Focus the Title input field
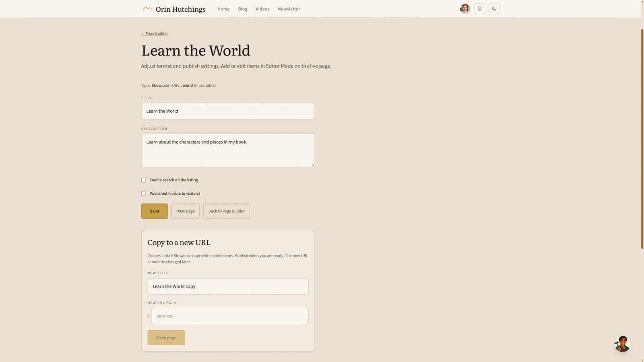Image resolution: width=644 pixels, height=362 pixels. click(x=228, y=111)
